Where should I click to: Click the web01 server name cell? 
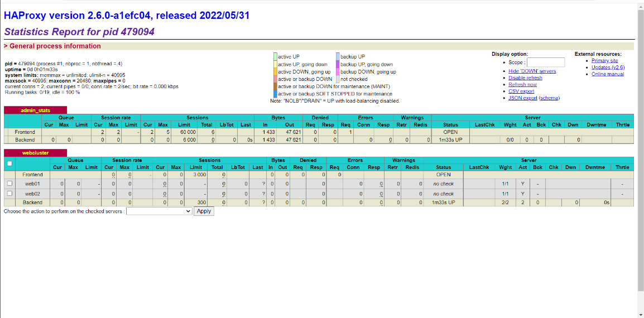(32, 183)
